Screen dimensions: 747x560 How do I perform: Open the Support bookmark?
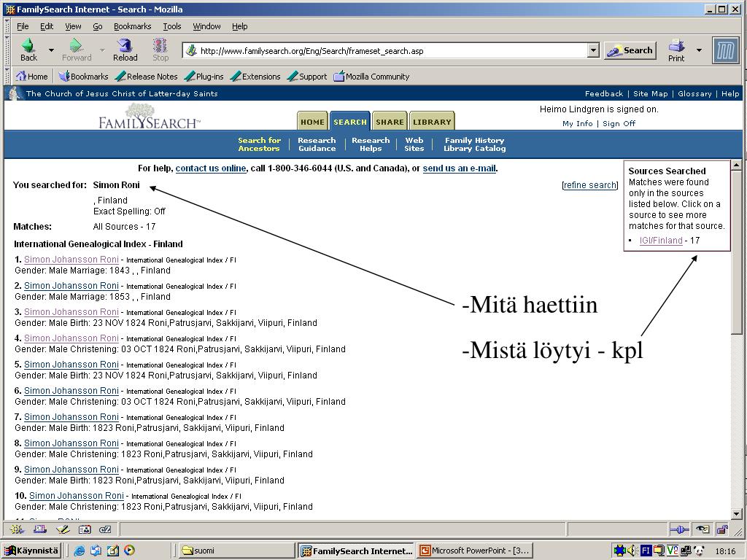307,76
